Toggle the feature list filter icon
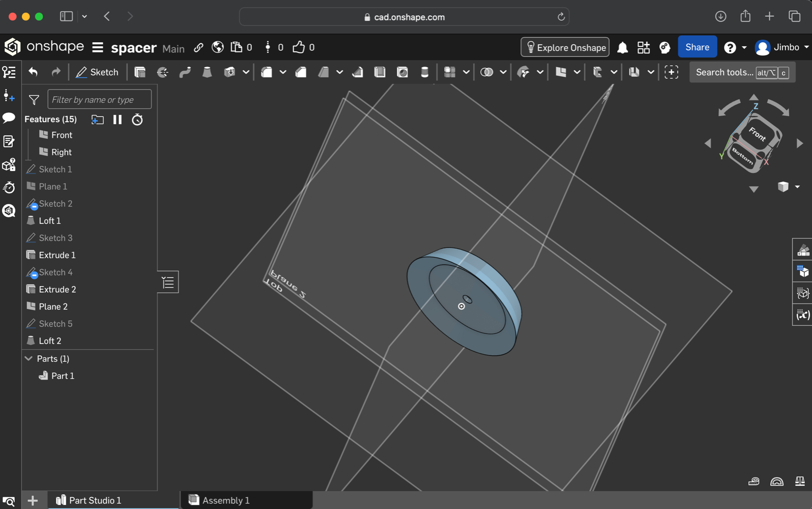Viewport: 812px width, 509px height. click(34, 100)
